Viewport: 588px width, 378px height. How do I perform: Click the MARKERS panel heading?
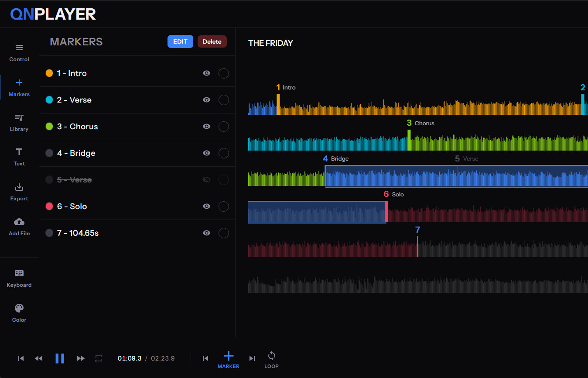pos(76,42)
